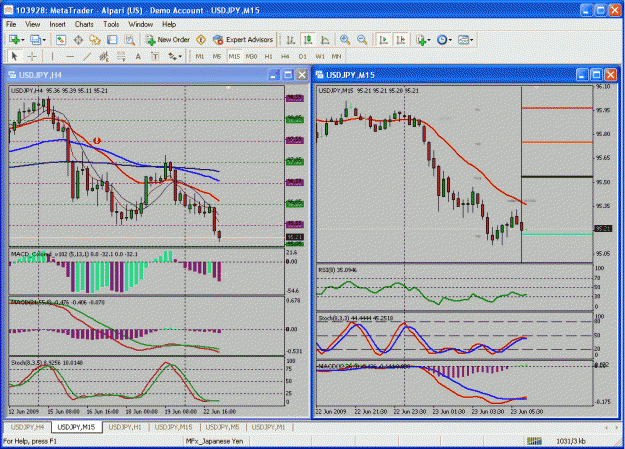Image resolution: width=625 pixels, height=449 pixels.
Task: Show the Navigator panel (star folder icon)
Action: point(95,39)
